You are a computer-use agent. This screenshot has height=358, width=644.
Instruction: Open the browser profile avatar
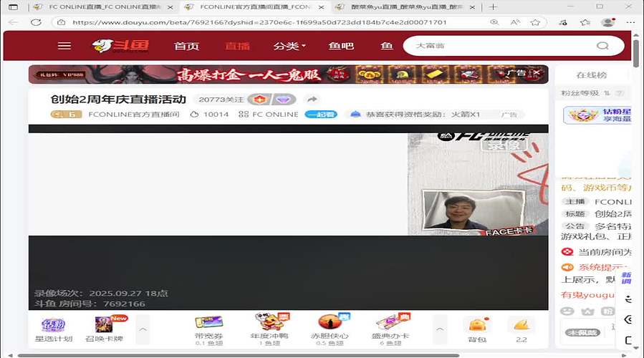coord(608,22)
